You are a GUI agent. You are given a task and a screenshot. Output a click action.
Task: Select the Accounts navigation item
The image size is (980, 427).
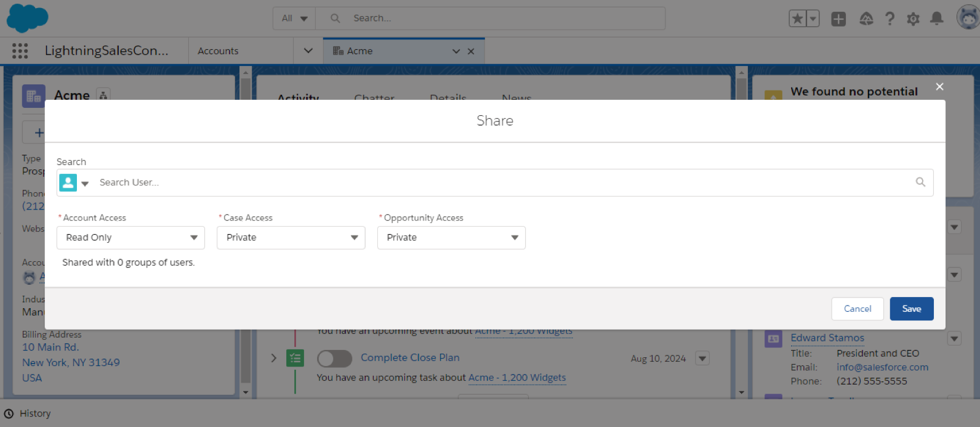[218, 51]
